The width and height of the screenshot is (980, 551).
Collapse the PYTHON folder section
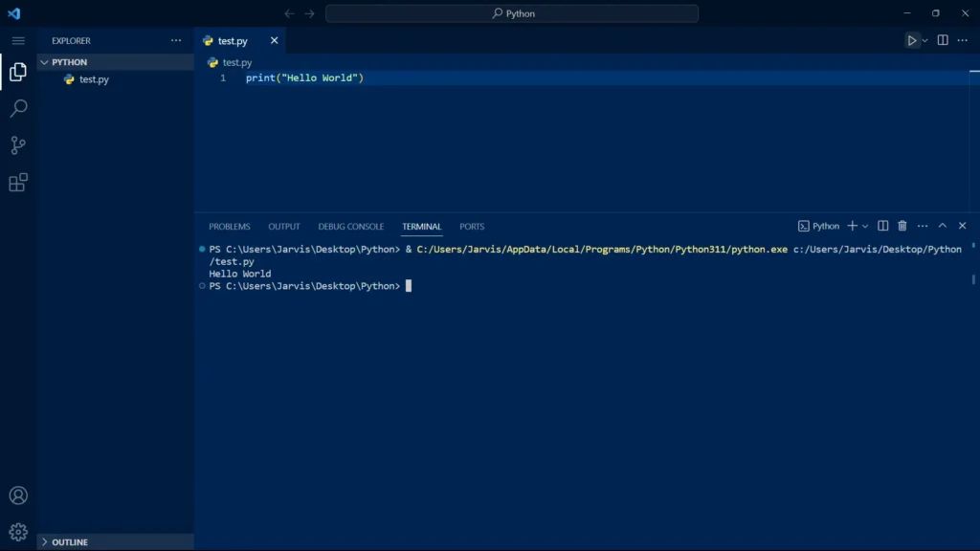coord(116,62)
